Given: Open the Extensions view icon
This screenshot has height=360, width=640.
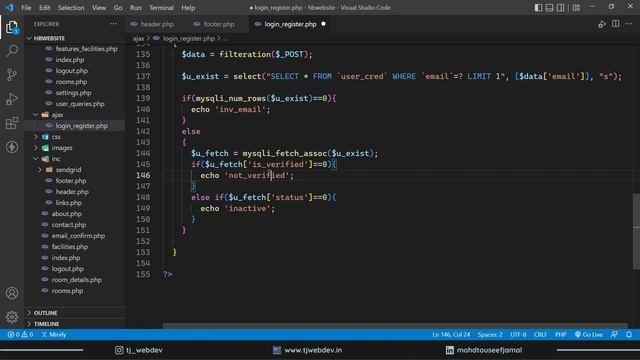Looking at the screenshot, I should (x=12, y=123).
